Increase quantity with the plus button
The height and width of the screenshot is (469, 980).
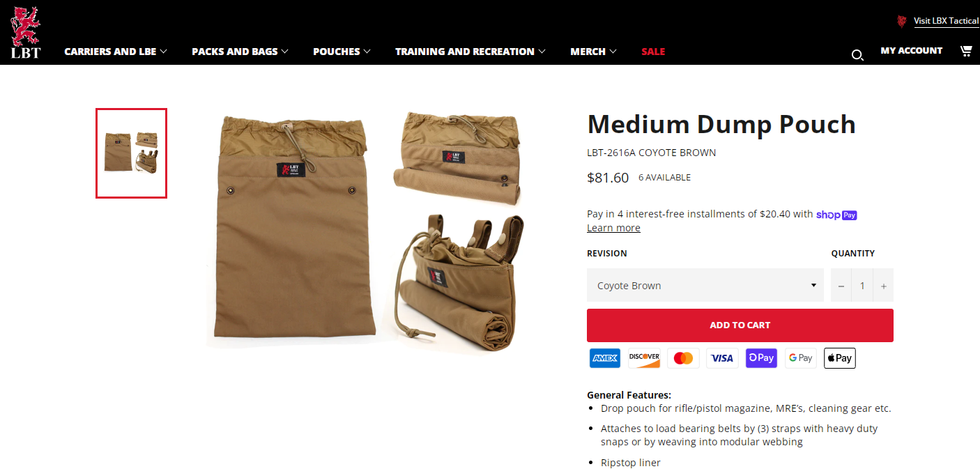pyautogui.click(x=883, y=286)
